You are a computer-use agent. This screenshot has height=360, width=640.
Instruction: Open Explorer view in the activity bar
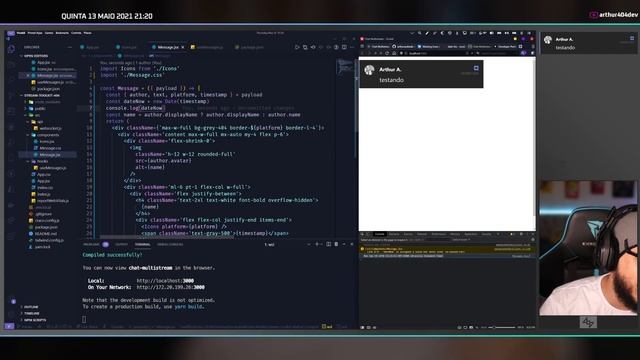(11, 49)
